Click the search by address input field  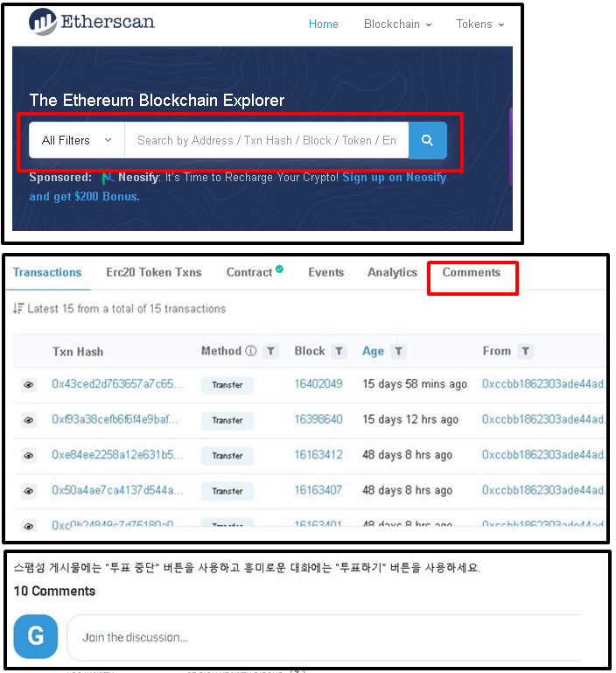click(267, 140)
